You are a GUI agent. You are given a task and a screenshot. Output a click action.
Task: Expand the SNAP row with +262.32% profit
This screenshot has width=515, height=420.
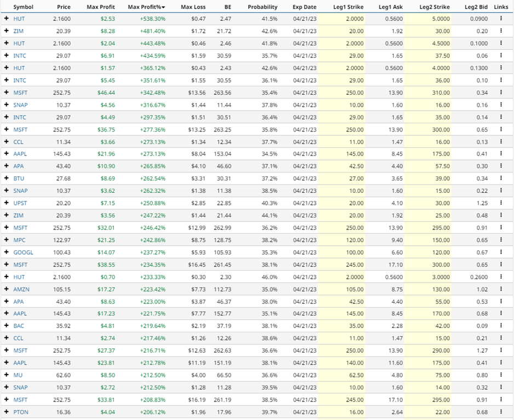coord(6,191)
